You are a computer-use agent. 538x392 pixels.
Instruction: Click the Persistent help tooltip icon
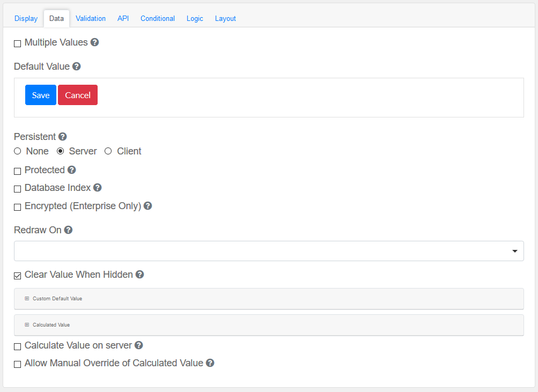click(x=63, y=137)
